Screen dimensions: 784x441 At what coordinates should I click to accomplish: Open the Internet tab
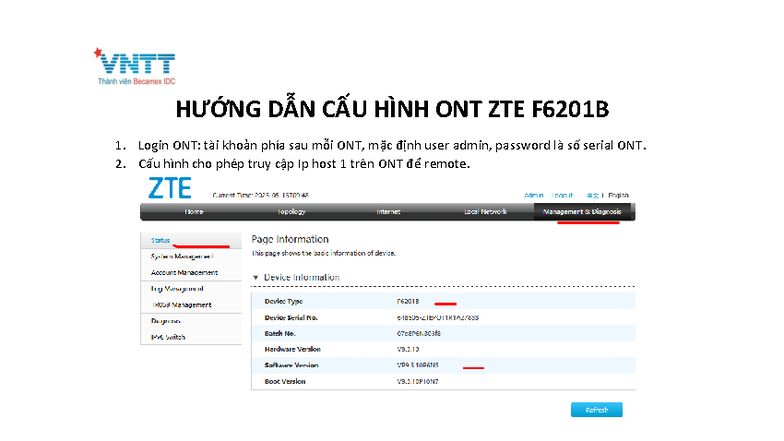pyautogui.click(x=388, y=212)
